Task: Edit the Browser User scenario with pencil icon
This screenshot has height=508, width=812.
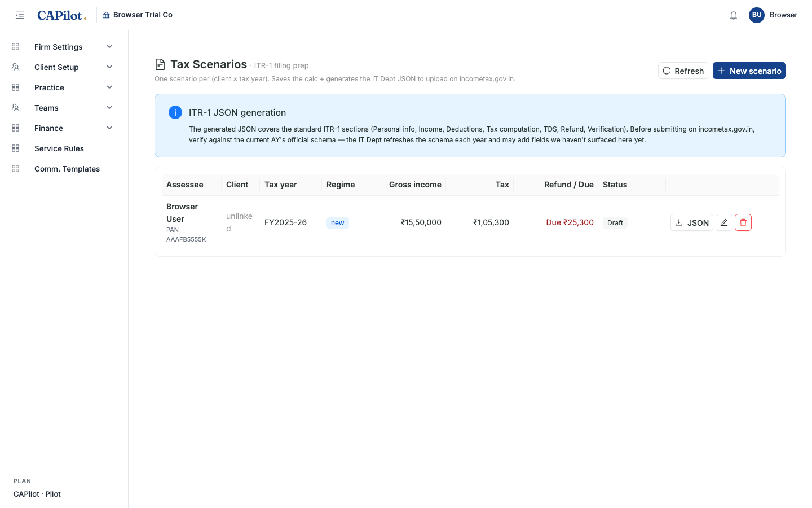Action: [x=724, y=222]
